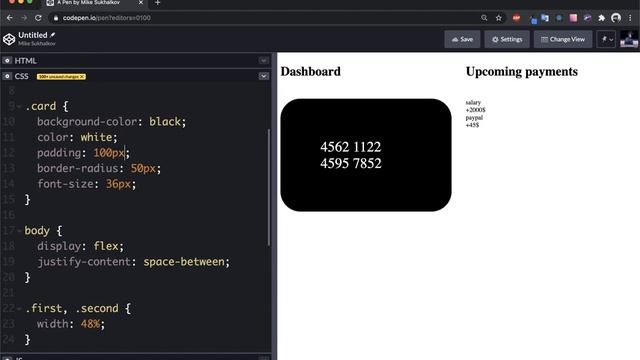Click the .card selector

(40, 106)
